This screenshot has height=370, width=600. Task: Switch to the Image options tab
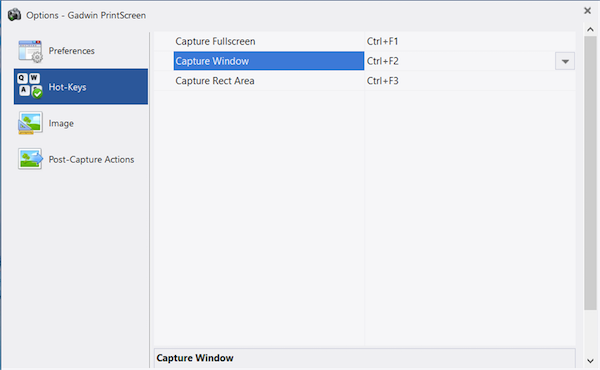(61, 123)
